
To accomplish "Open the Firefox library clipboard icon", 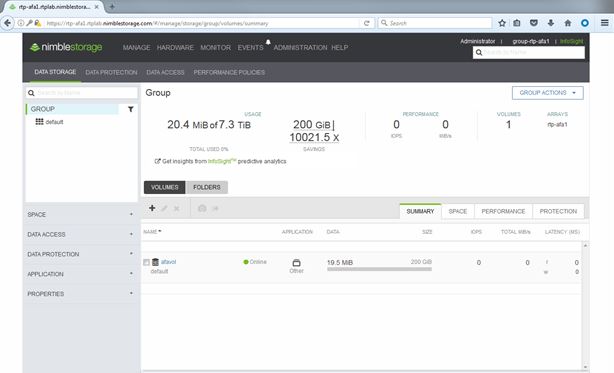I will [517, 23].
